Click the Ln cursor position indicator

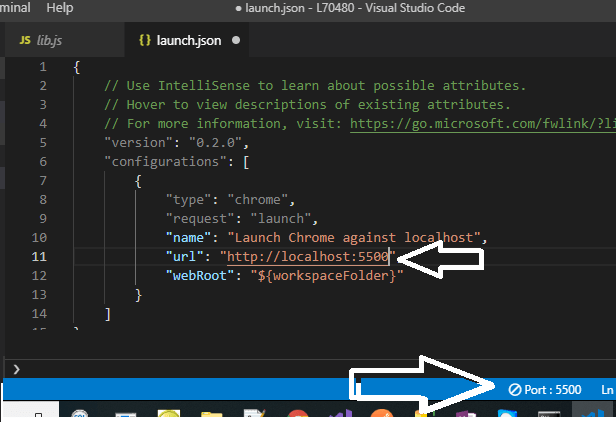coord(608,388)
